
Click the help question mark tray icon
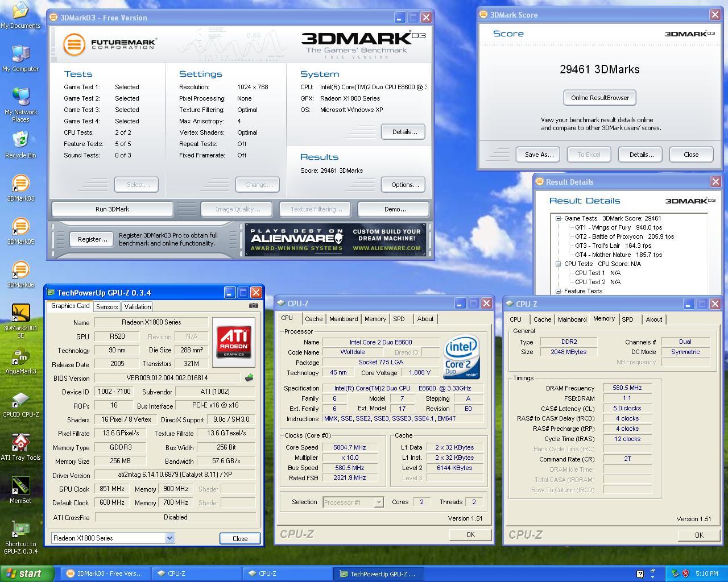pos(640,574)
